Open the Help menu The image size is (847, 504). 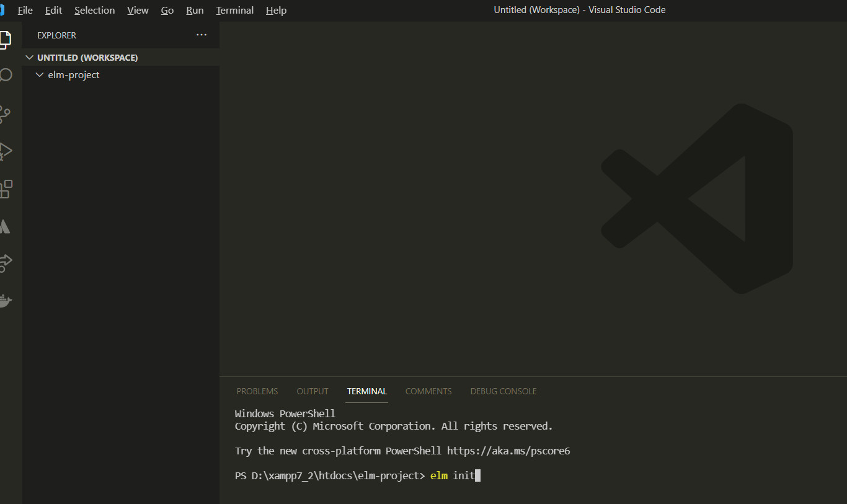click(277, 11)
